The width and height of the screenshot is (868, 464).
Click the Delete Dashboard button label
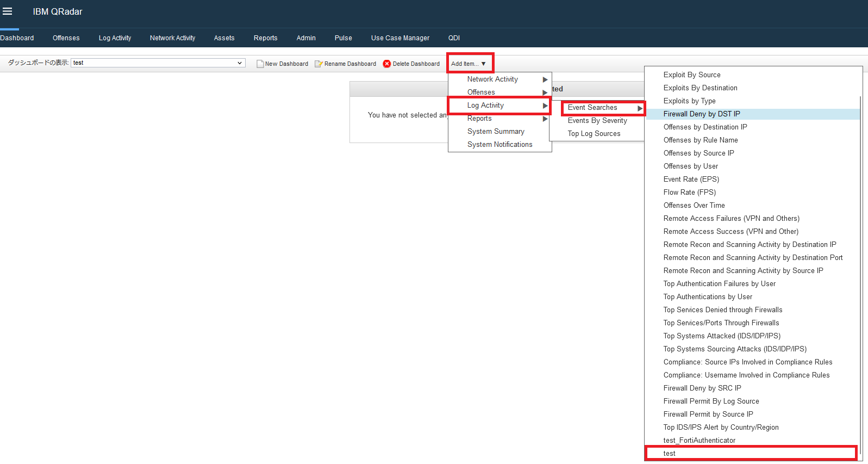pyautogui.click(x=416, y=64)
